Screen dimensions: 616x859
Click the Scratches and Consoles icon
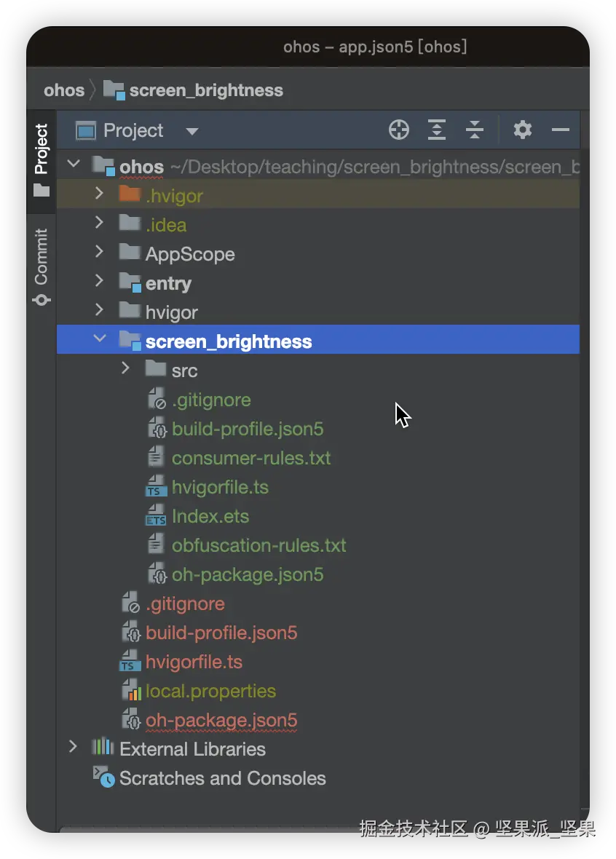pos(103,777)
